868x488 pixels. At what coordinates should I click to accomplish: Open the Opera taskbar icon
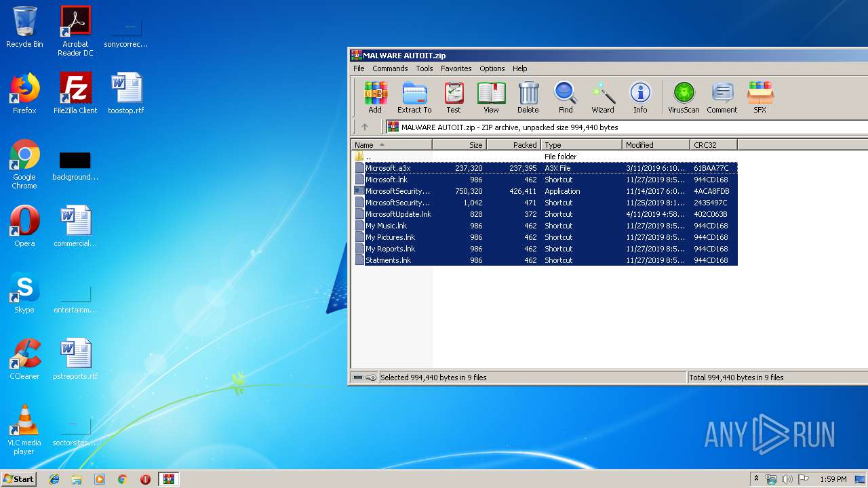click(x=145, y=479)
